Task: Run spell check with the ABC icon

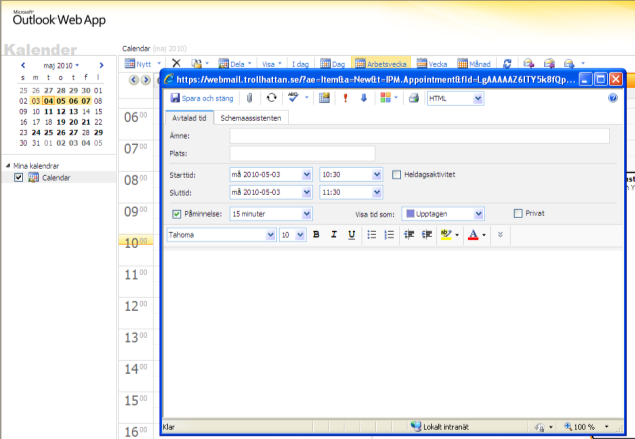Action: (293, 97)
